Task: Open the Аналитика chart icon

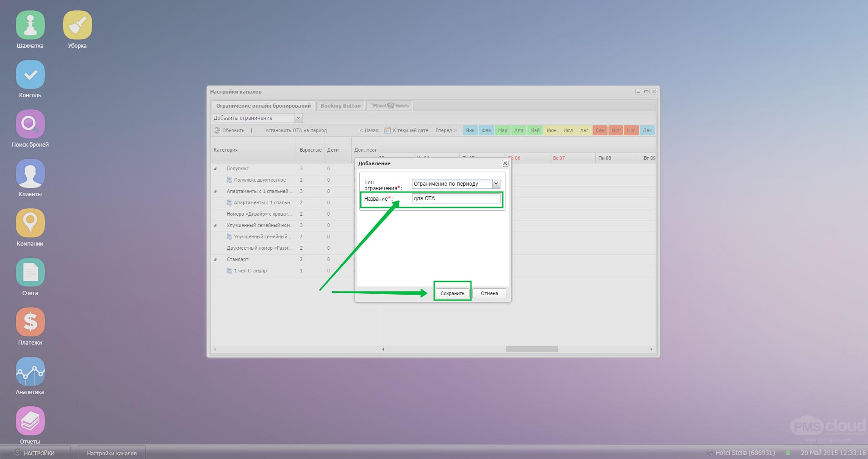Action: (30, 372)
